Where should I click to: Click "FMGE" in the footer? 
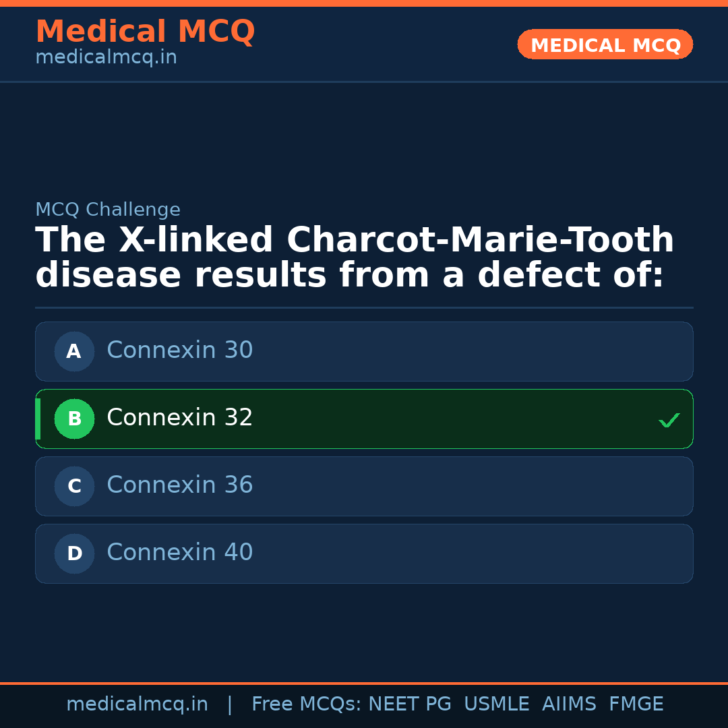point(636,704)
